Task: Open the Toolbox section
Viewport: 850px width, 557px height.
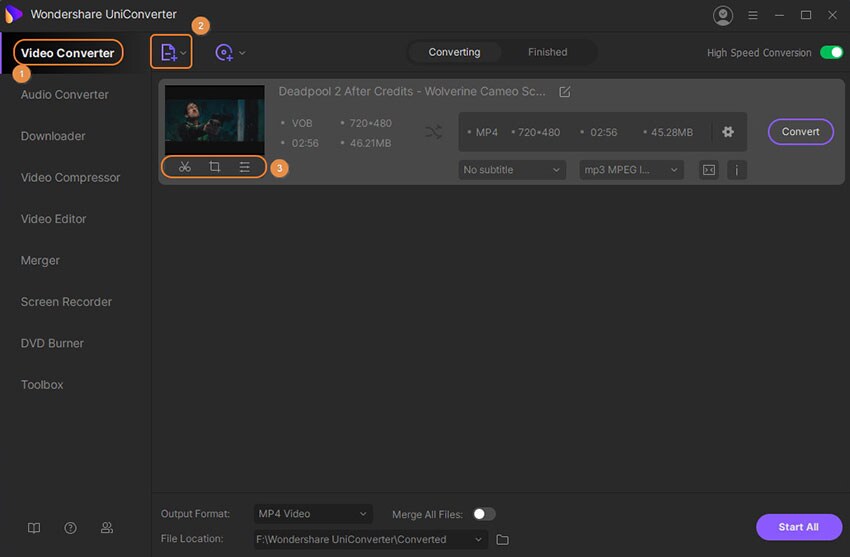Action: click(42, 385)
